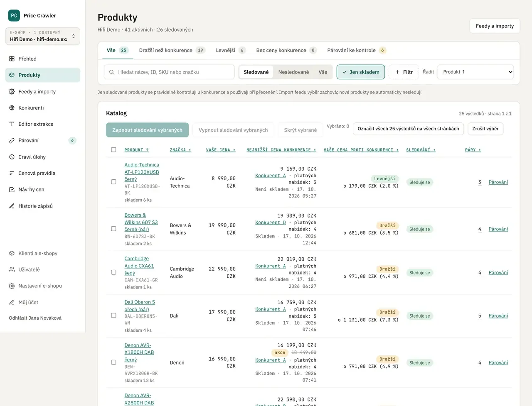Screen dimensions: 532x406
Task: Click the Historie zápisů pencil icon
Action: coord(12,206)
